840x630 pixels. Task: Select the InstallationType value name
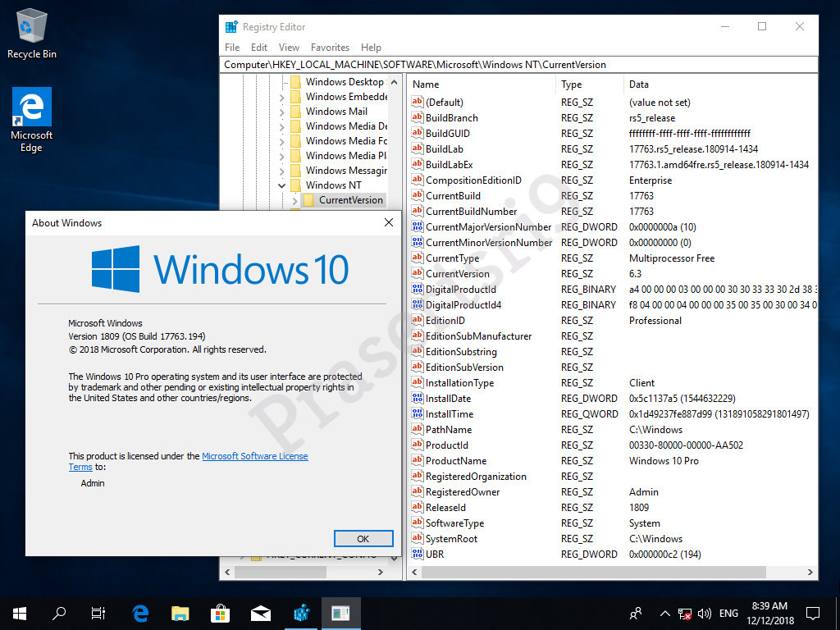click(459, 382)
